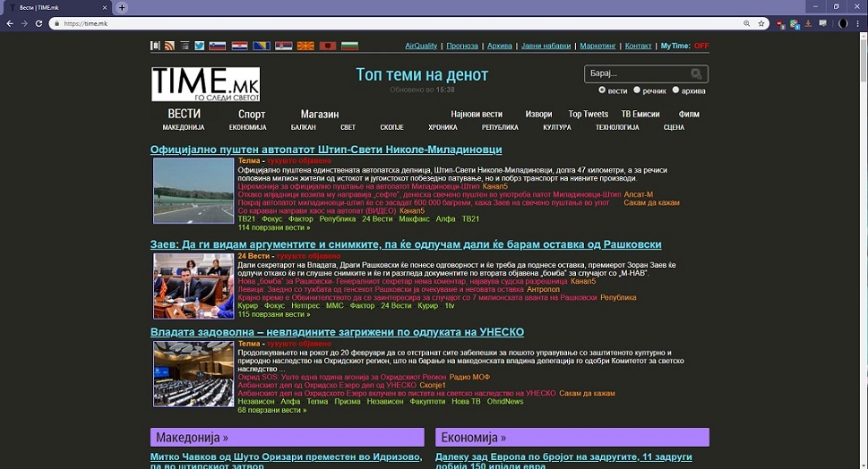This screenshot has height=469, width=868.
Task: Open the Архива link in the top bar
Action: 499,46
